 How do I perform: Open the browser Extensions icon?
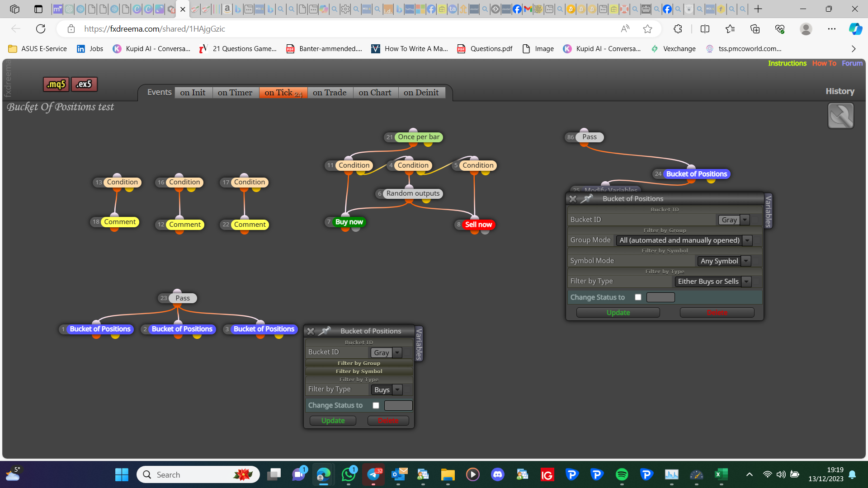[678, 29]
